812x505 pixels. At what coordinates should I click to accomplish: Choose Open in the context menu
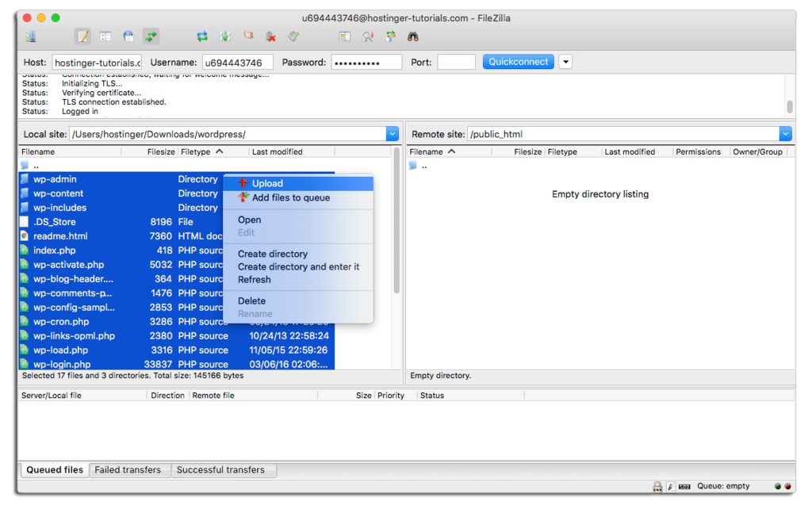tap(298, 220)
